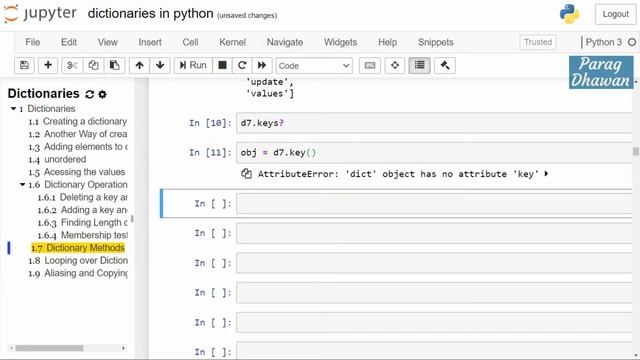Go to 1.6.3 Finding Length
This screenshot has width=640, height=360.
tap(82, 222)
